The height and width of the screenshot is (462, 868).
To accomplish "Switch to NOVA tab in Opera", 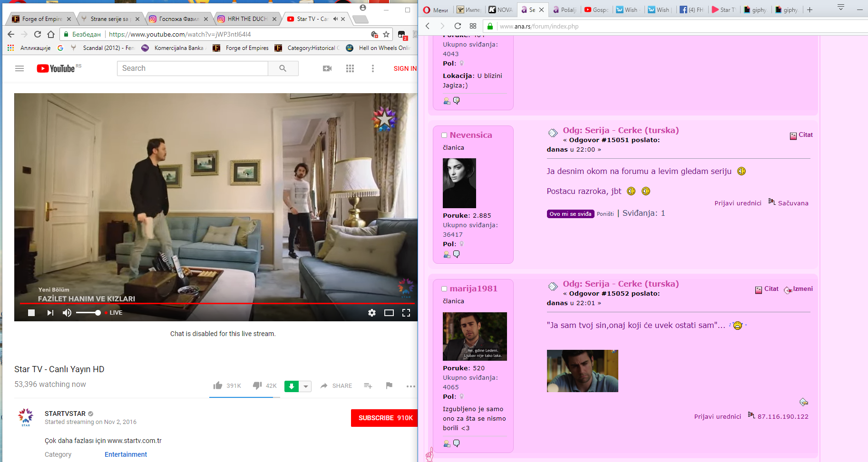I will pyautogui.click(x=501, y=10).
